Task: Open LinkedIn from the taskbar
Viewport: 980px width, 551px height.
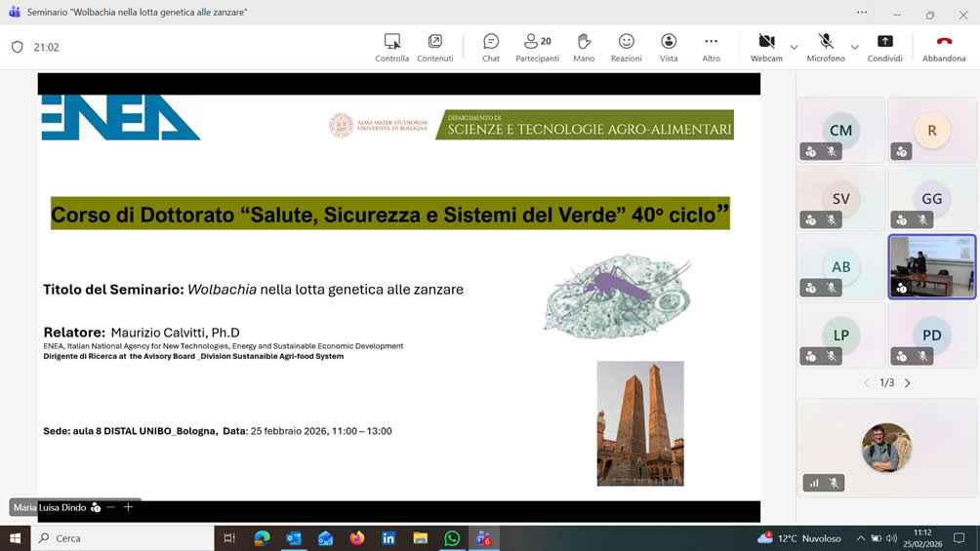Action: coord(388,538)
